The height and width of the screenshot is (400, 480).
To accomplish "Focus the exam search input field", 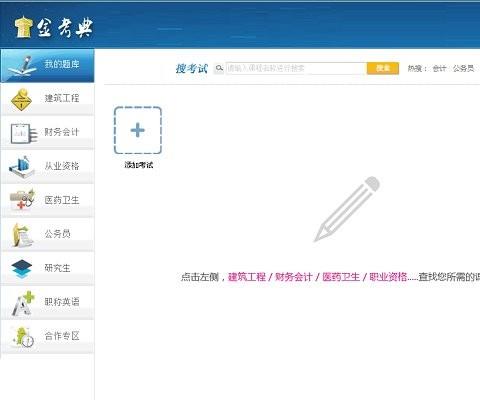I will 296,68.
